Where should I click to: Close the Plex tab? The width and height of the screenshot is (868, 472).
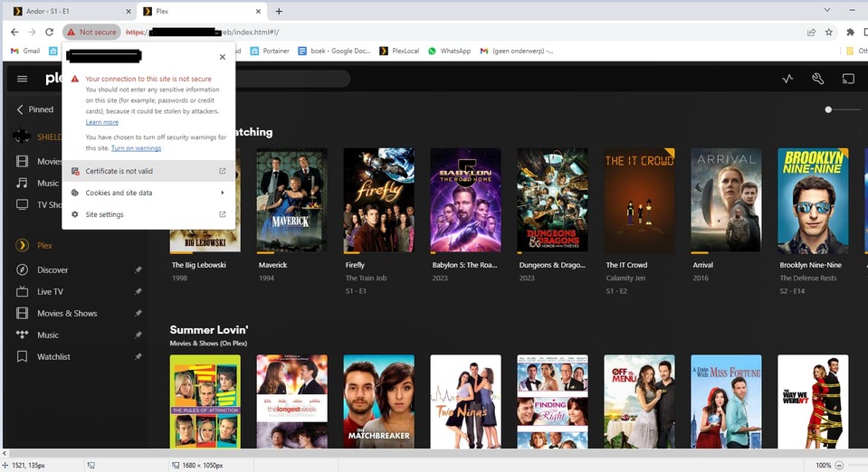pos(258,11)
